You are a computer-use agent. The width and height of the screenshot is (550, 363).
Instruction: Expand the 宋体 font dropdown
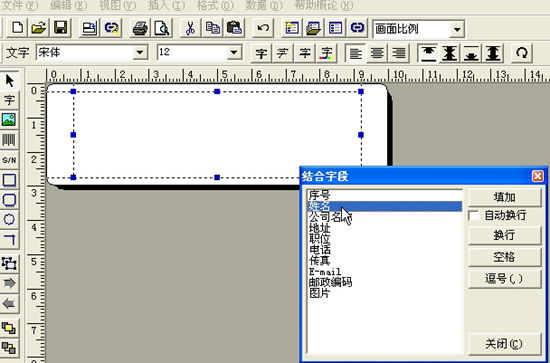click(140, 53)
